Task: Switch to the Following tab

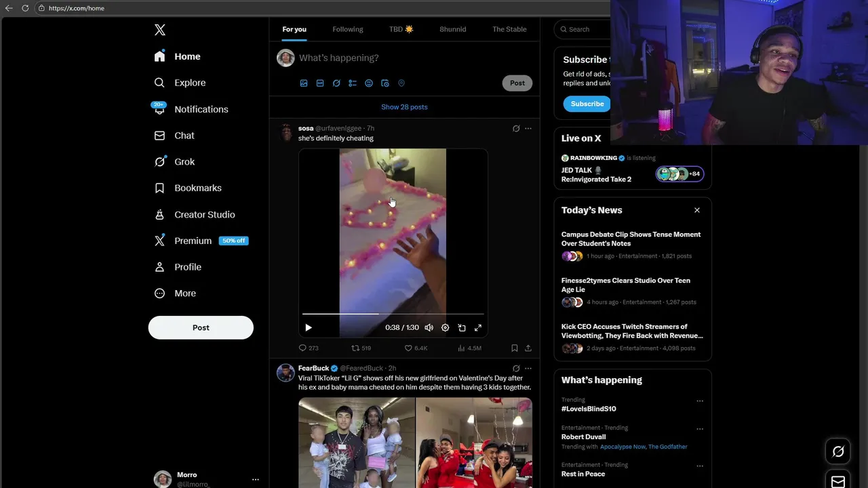Action: coord(348,29)
